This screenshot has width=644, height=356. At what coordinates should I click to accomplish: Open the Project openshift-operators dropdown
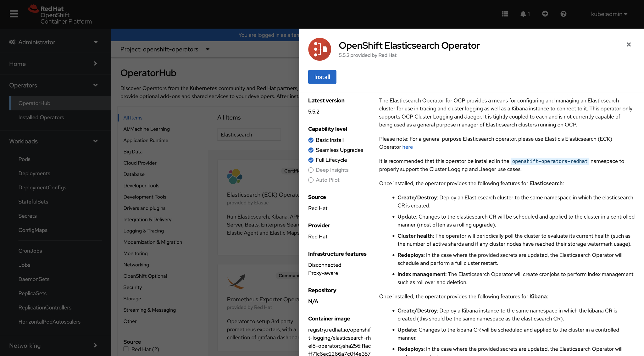165,49
